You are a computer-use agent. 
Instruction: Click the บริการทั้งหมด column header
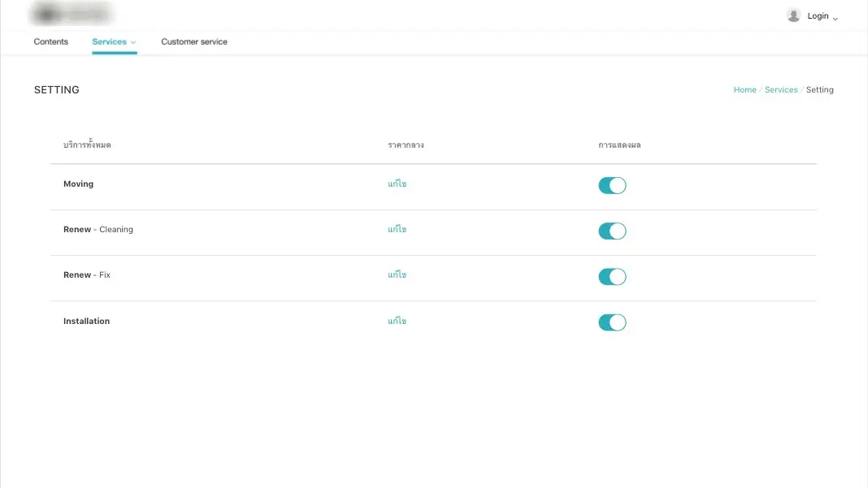(x=87, y=145)
